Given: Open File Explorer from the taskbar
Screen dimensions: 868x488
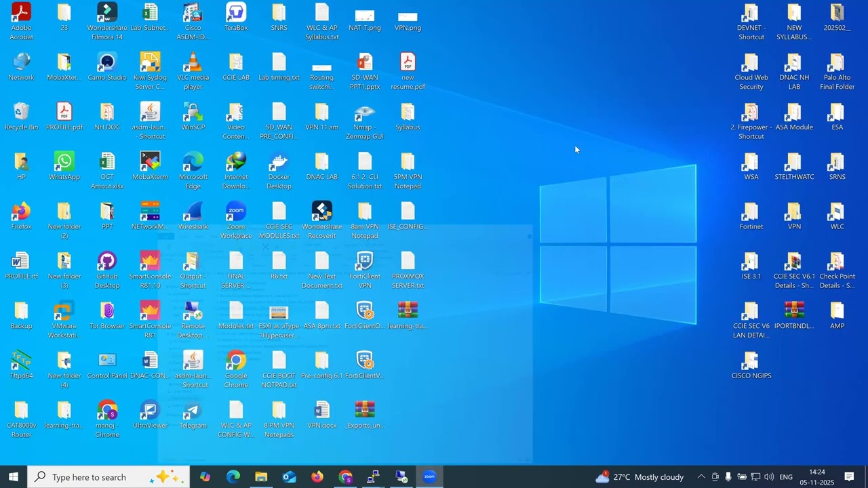Looking at the screenshot, I should point(261,477).
